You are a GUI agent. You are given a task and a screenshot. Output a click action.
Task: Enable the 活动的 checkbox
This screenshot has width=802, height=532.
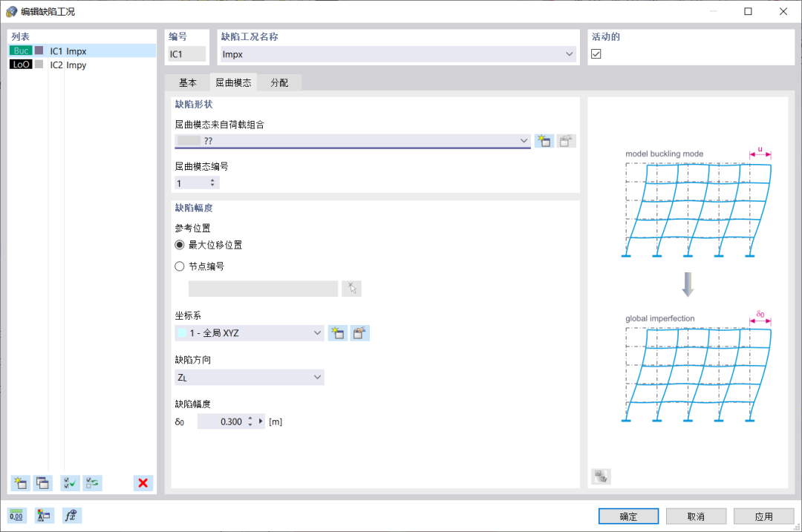(596, 53)
